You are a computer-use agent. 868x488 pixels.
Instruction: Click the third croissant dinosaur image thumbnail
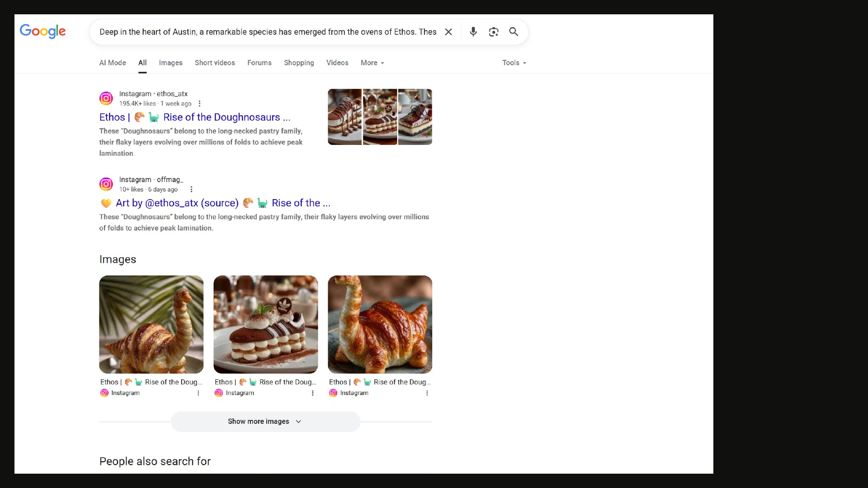coord(380,324)
